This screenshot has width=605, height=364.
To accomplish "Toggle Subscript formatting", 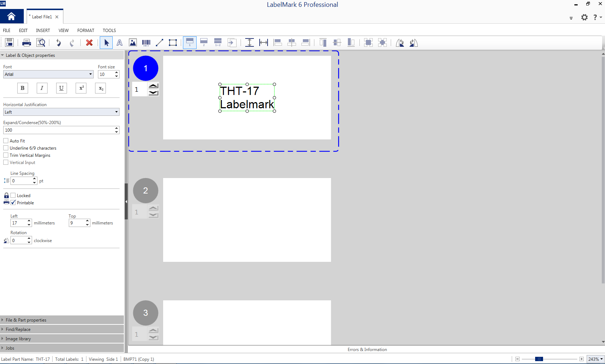I will (100, 88).
